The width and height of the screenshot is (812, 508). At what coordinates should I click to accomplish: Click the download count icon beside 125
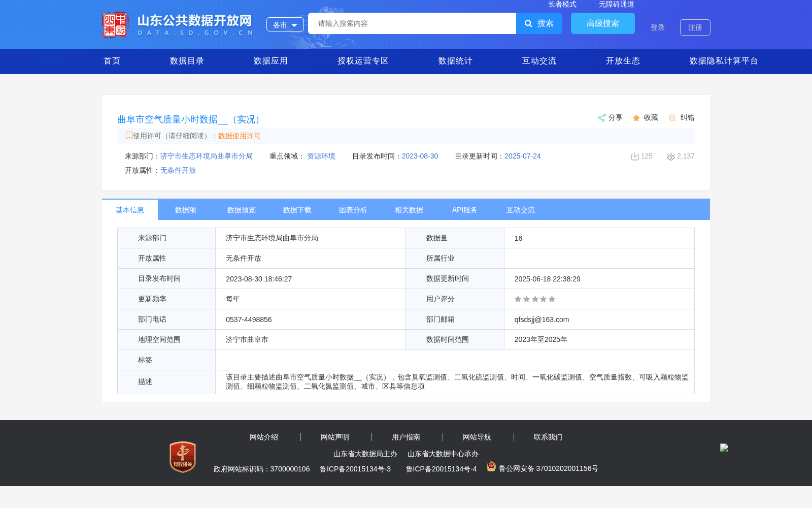(x=634, y=156)
